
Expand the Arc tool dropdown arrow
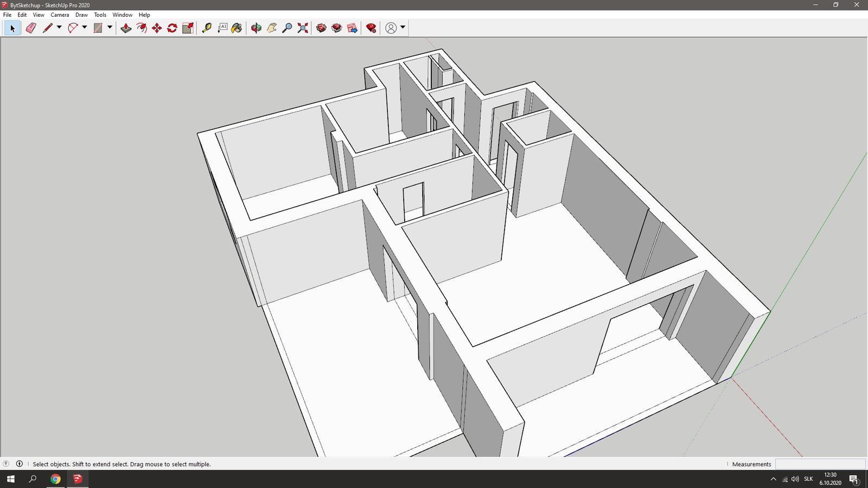85,28
